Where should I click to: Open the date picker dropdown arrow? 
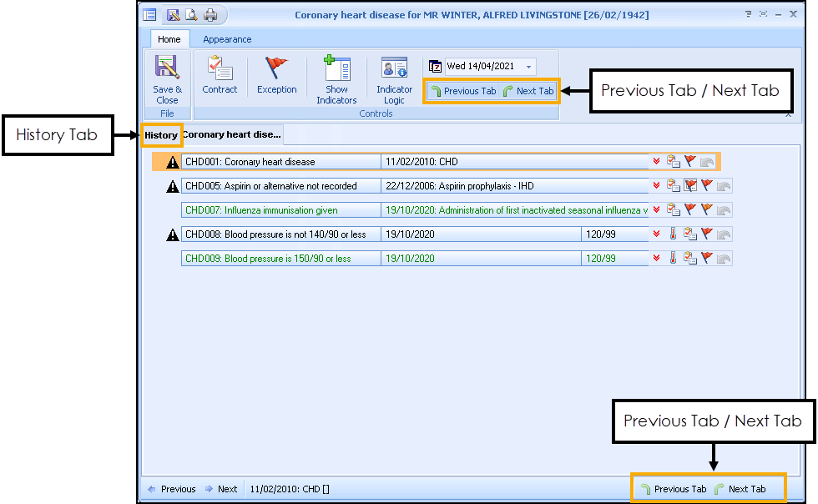click(x=528, y=67)
